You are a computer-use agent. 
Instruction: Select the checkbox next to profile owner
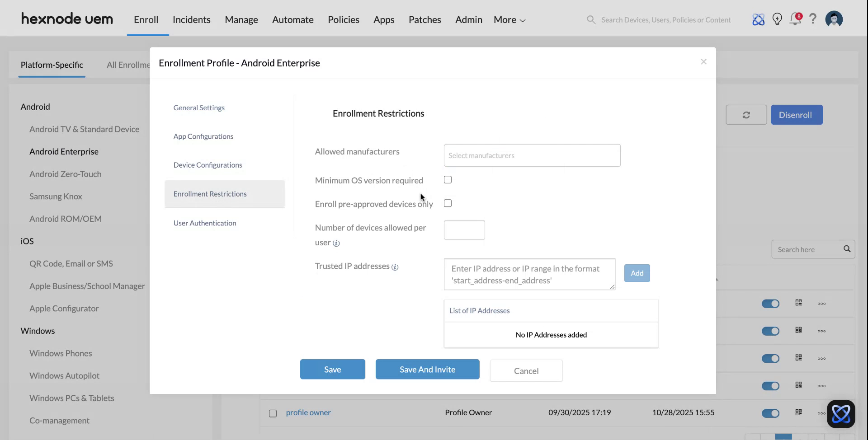point(273,413)
